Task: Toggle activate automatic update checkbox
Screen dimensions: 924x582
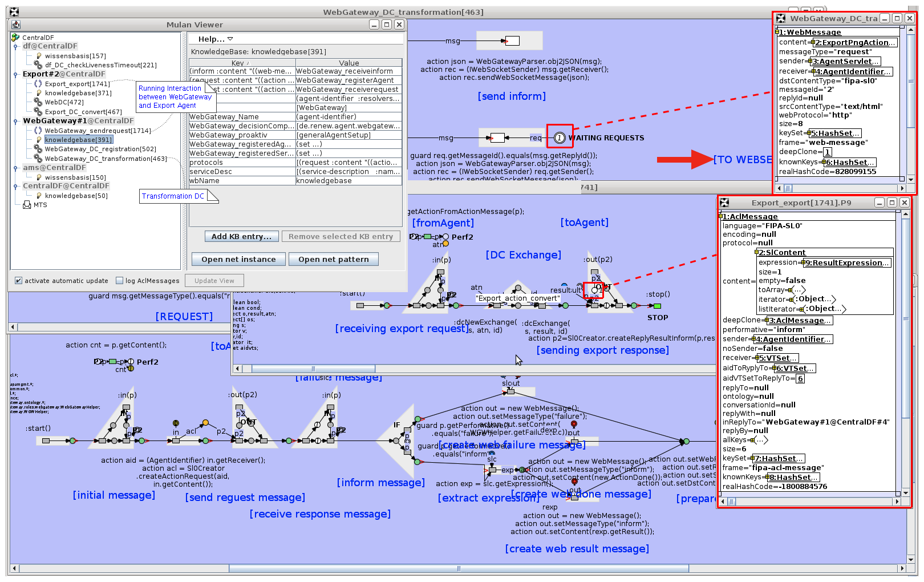Action: tap(19, 281)
